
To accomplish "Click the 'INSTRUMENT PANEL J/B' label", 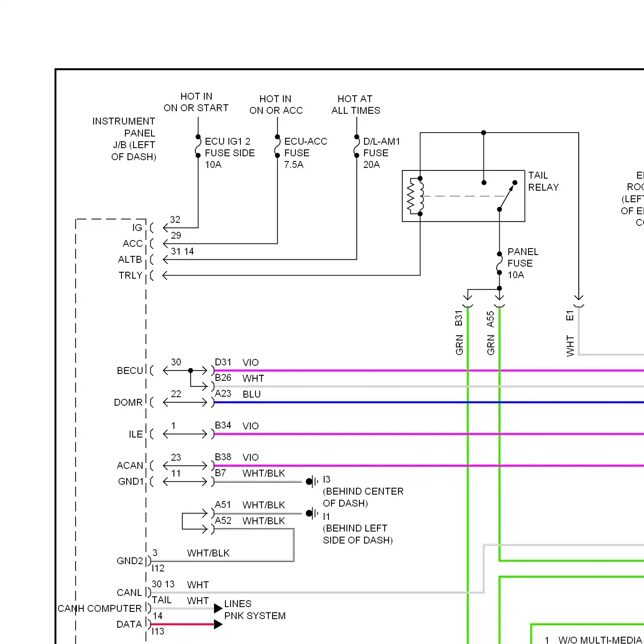I will [124, 139].
